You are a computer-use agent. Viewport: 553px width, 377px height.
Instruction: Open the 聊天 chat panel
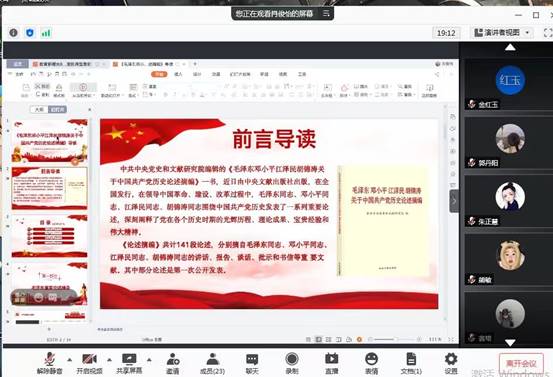pyautogui.click(x=252, y=364)
